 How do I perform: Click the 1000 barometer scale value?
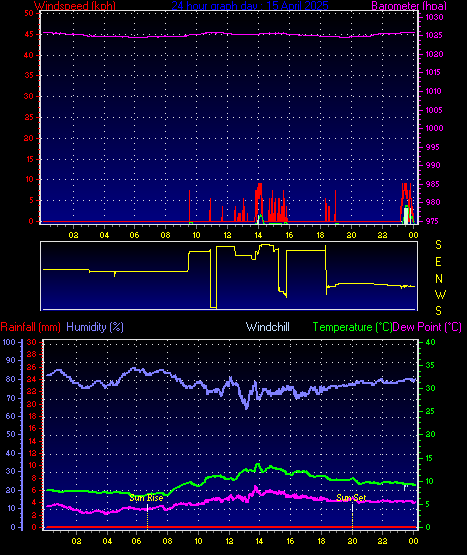coord(434,128)
